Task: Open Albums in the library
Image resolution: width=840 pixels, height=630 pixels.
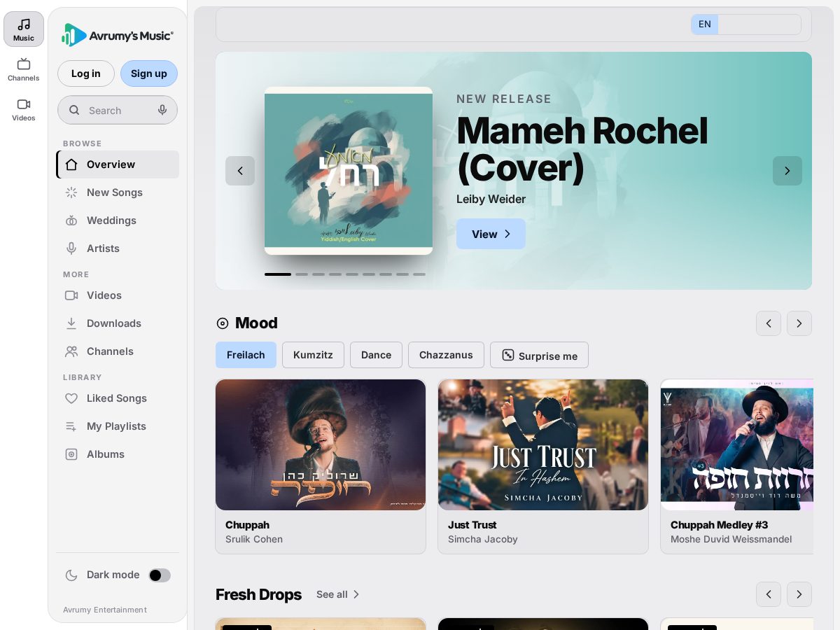Action: point(118,454)
